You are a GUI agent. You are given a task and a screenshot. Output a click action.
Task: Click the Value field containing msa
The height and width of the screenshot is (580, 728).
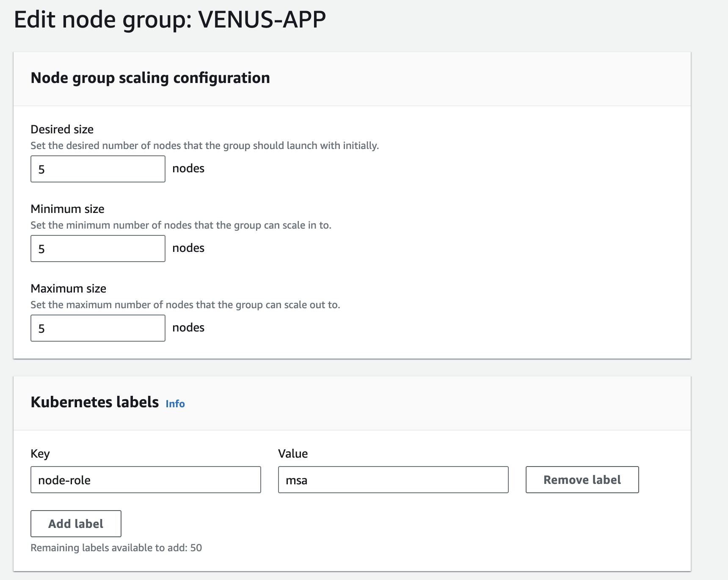[x=393, y=480]
